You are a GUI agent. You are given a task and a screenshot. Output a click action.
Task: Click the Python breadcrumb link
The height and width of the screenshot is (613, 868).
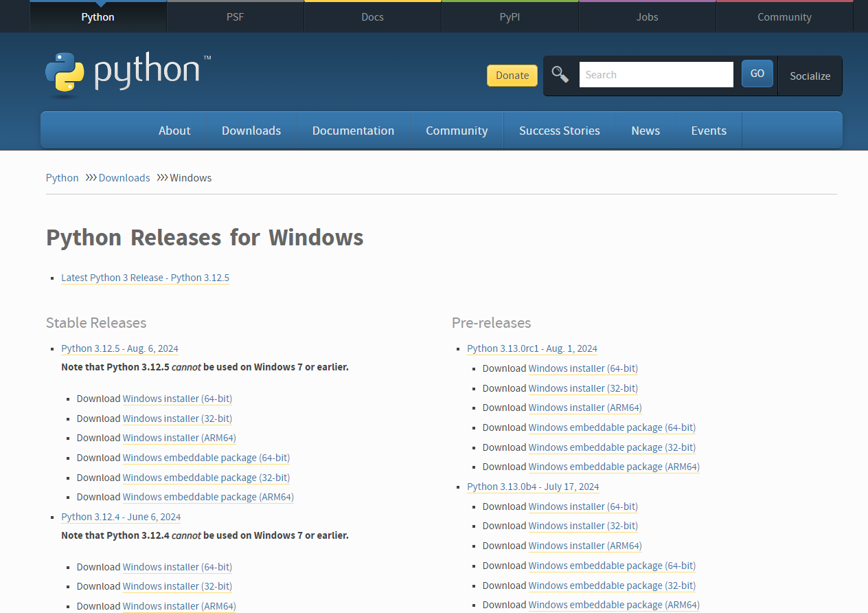coord(62,178)
